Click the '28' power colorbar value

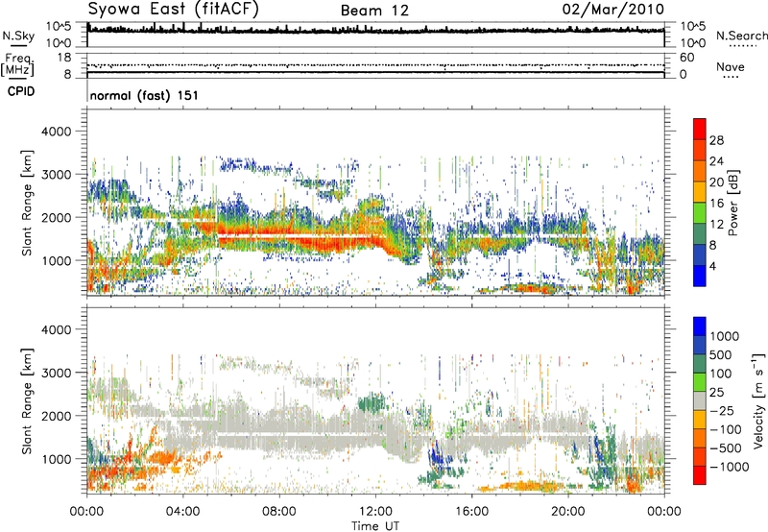[716, 140]
